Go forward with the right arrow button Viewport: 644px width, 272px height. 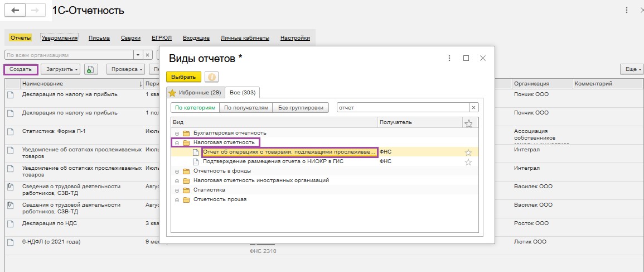pyautogui.click(x=36, y=10)
